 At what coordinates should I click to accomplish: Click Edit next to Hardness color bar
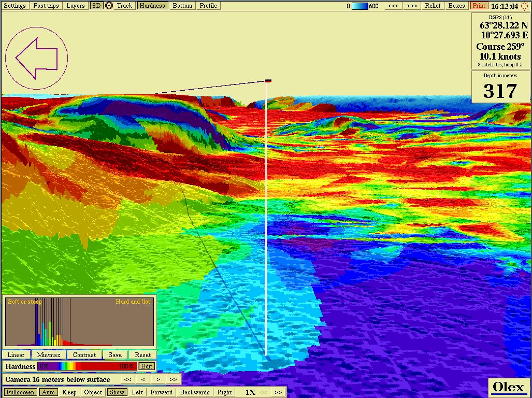(147, 366)
